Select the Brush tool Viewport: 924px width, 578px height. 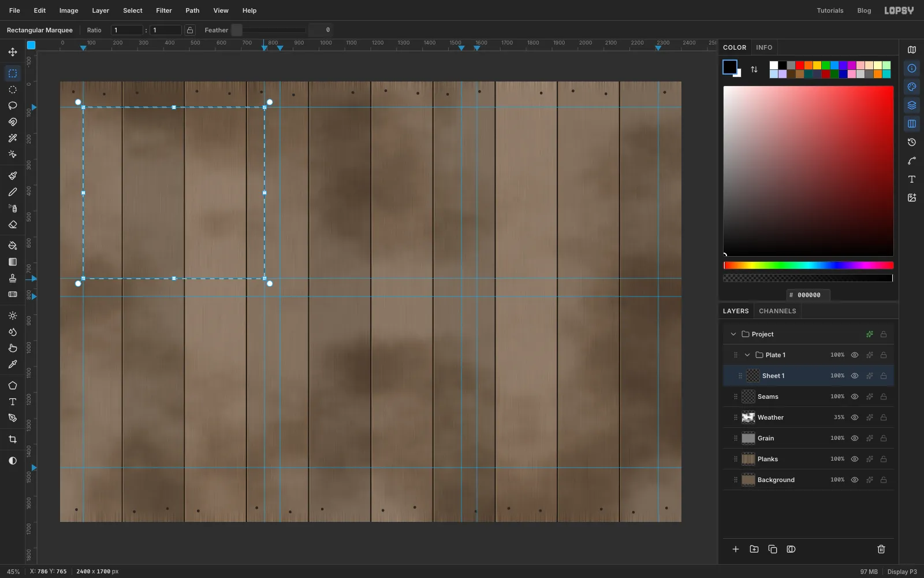tap(13, 176)
